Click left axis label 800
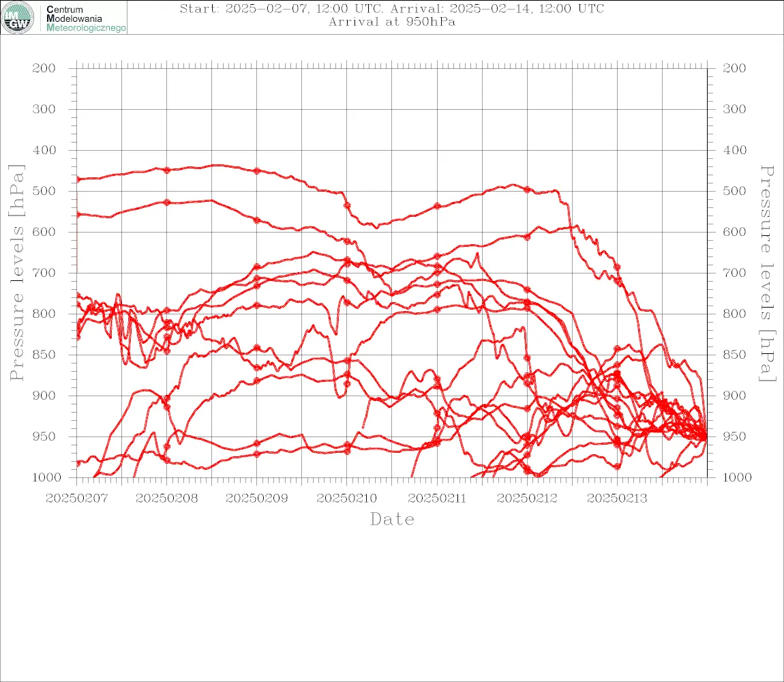784x682 pixels. (44, 314)
